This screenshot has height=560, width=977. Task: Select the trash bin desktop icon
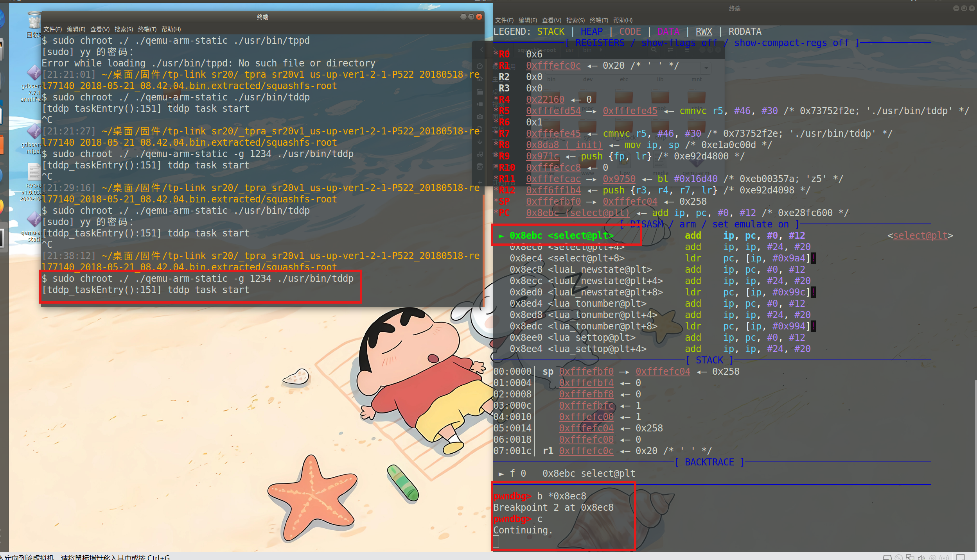34,24
